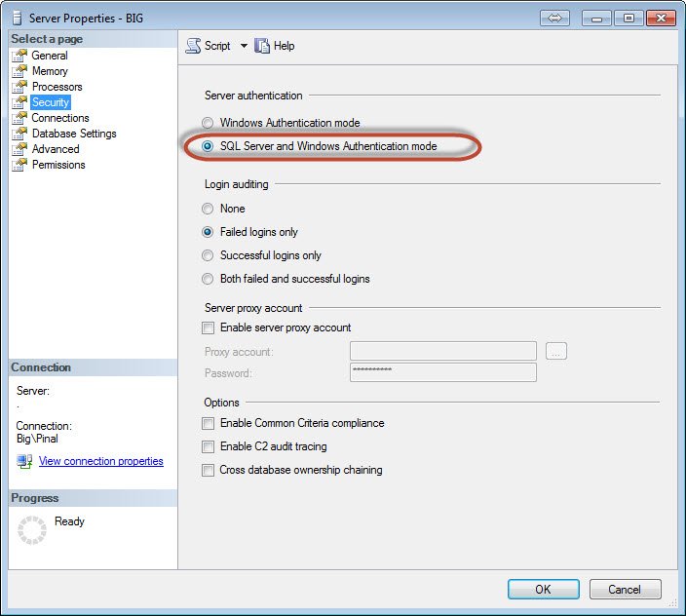The image size is (686, 616).
Task: Click the Advanced page icon
Action: pos(19,149)
